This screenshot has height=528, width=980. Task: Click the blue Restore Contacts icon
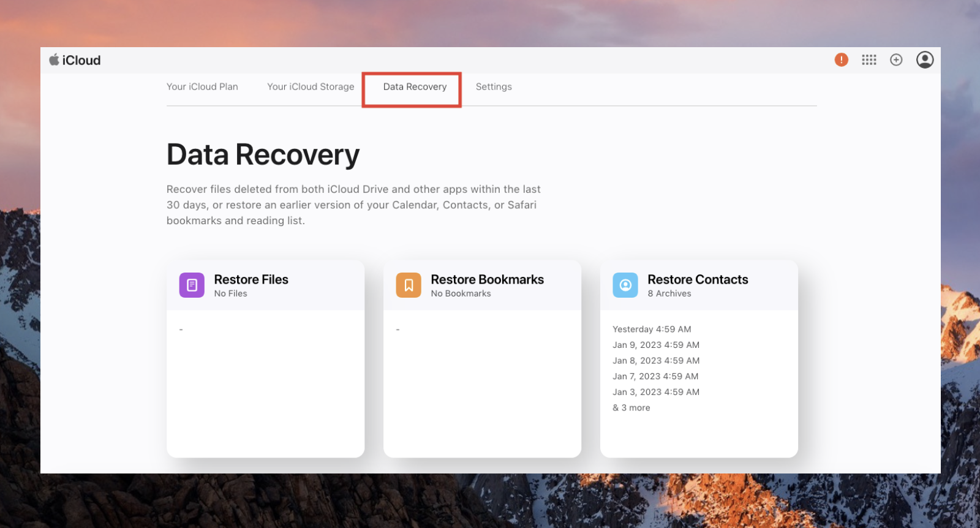pyautogui.click(x=625, y=285)
